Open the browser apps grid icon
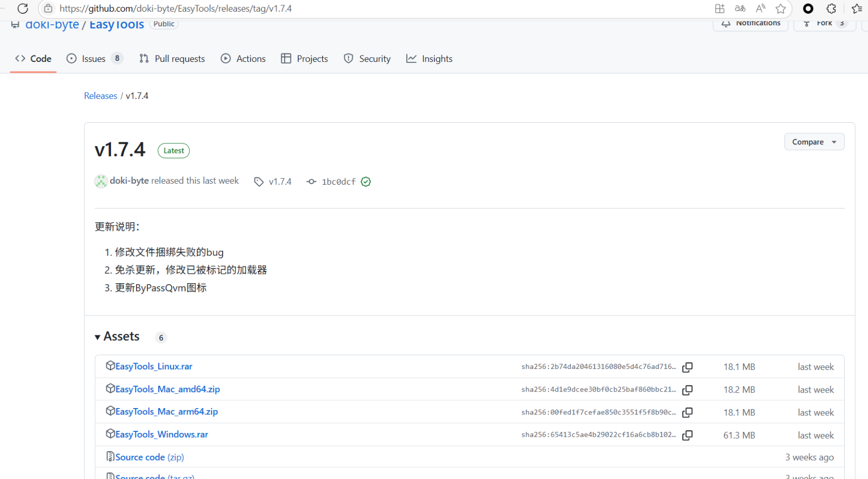 pyautogui.click(x=719, y=8)
